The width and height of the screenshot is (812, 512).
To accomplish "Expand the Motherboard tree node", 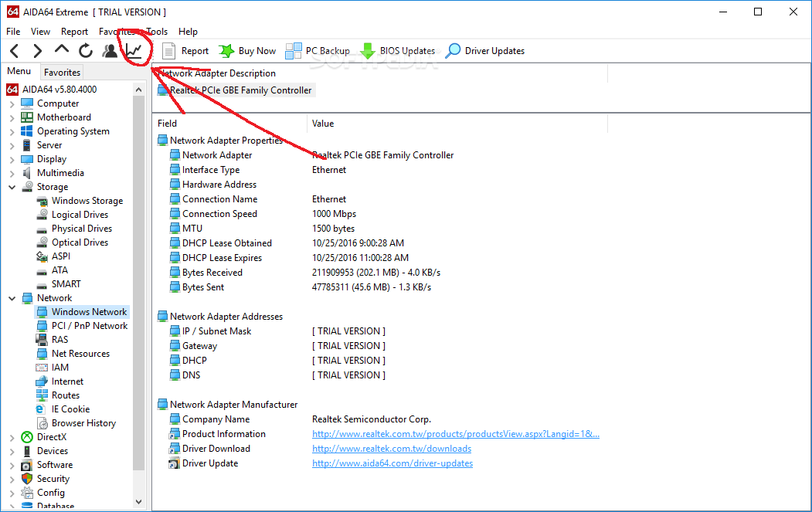I will point(12,118).
